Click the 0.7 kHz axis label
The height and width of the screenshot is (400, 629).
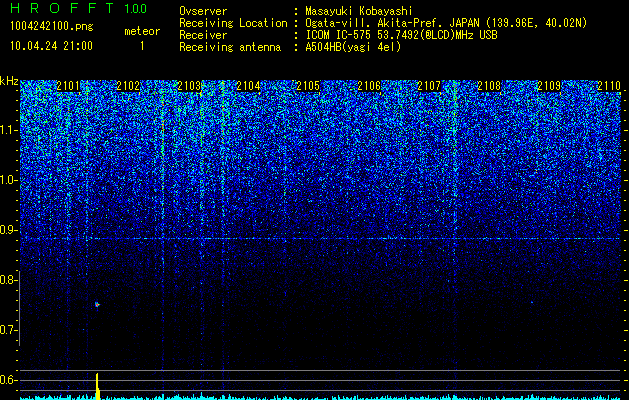(8, 330)
